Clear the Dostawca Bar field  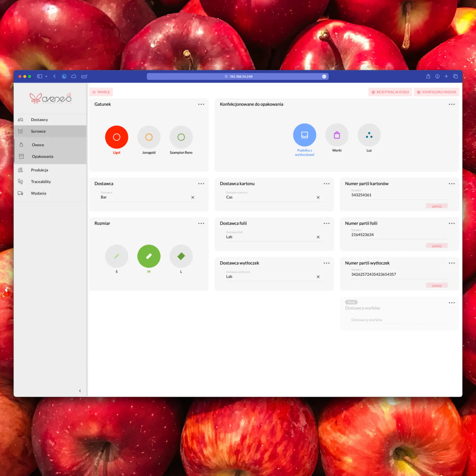(x=193, y=197)
